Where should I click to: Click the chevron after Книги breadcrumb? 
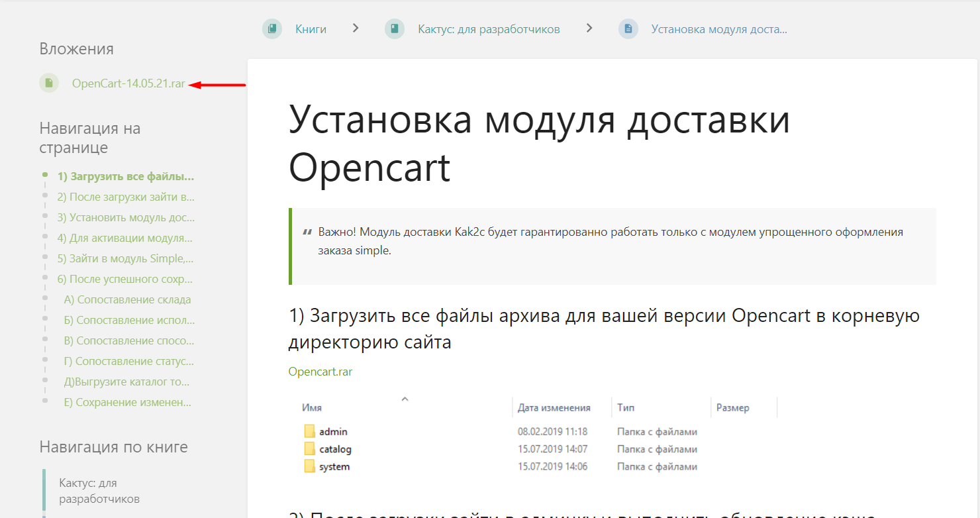coord(356,28)
